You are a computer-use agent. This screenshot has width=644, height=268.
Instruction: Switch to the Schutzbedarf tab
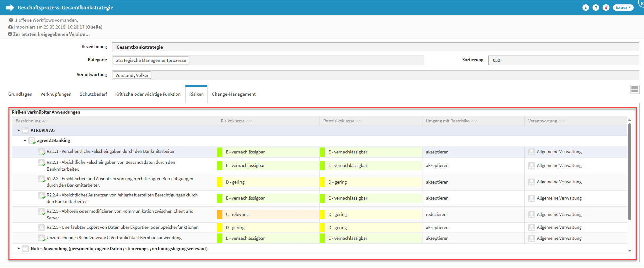93,94
